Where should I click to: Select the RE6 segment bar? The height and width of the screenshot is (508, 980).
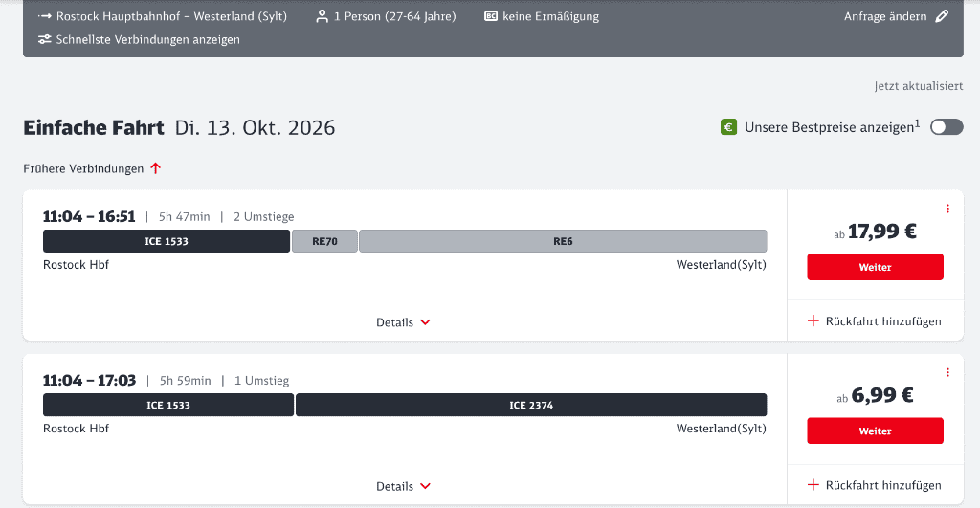563,241
